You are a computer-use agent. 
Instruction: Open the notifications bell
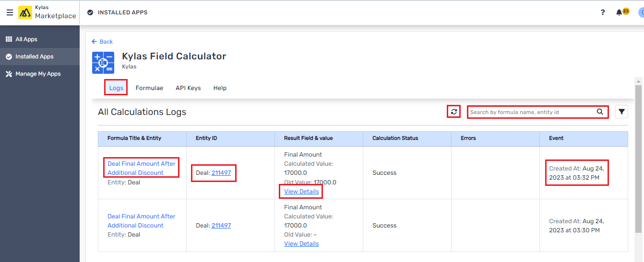619,12
